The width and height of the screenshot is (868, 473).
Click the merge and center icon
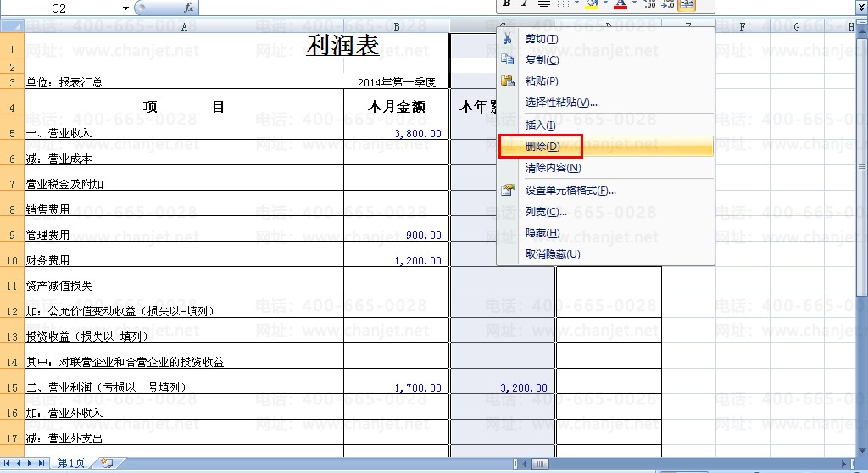pos(687,4)
